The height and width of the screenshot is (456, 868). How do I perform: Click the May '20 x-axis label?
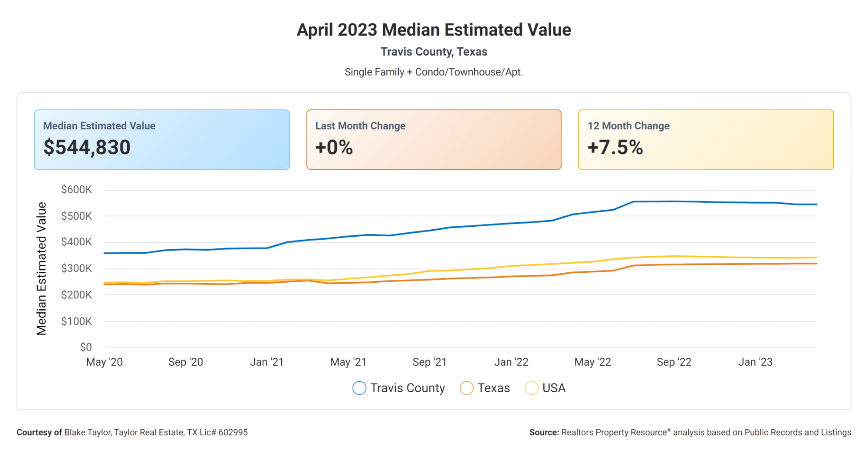pyautogui.click(x=104, y=362)
